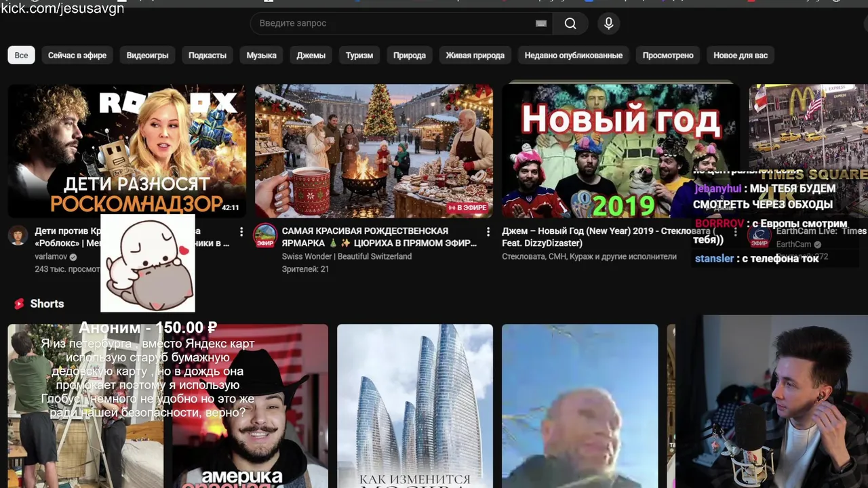Click the "Зрителей: 21" viewer count
The width and height of the screenshot is (868, 488).
pyautogui.click(x=305, y=270)
